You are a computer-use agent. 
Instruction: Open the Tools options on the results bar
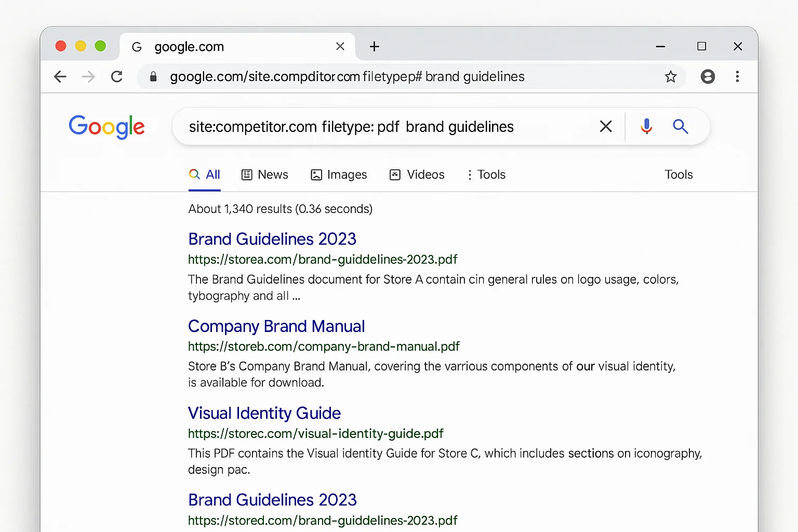click(485, 175)
